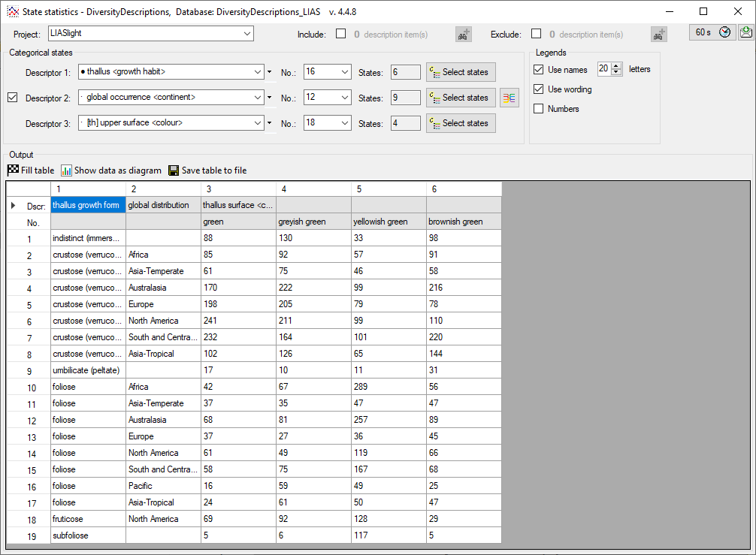The image size is (756, 555).
Task: Click Select states for Descriptor 1
Action: [x=461, y=72]
